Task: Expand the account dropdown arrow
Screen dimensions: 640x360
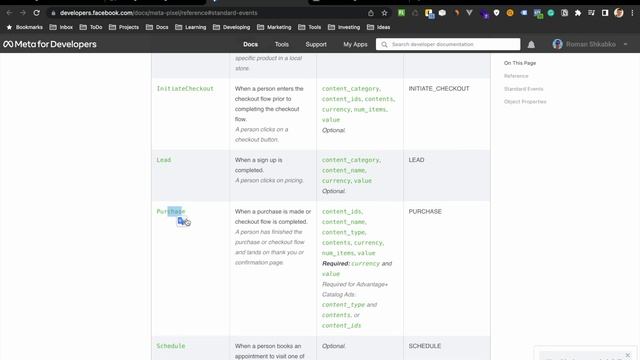Action: 625,44
